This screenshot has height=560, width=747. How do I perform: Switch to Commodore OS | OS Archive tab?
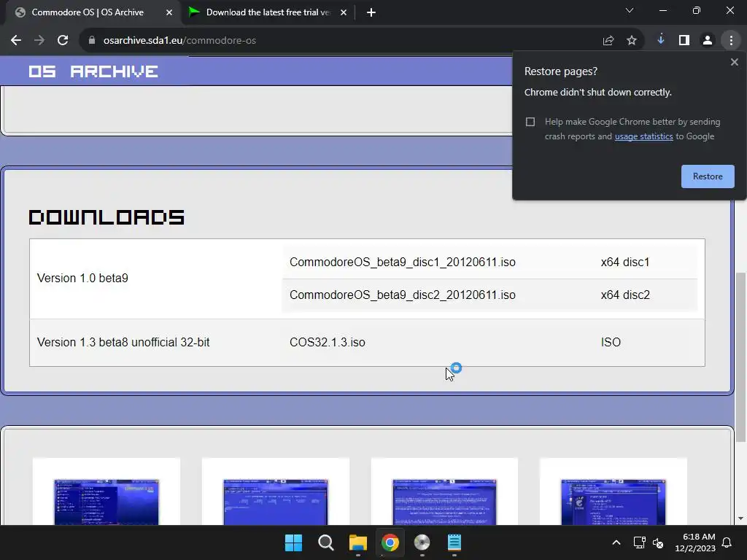(88, 12)
